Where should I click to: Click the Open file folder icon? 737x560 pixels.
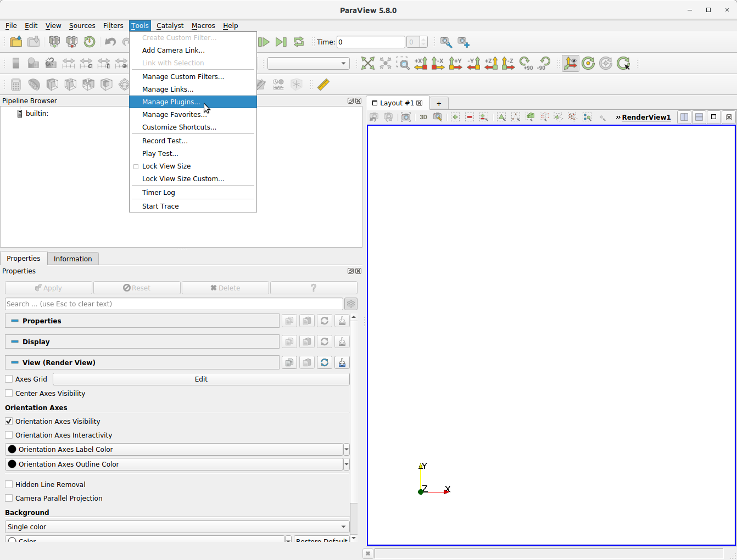pos(16,42)
